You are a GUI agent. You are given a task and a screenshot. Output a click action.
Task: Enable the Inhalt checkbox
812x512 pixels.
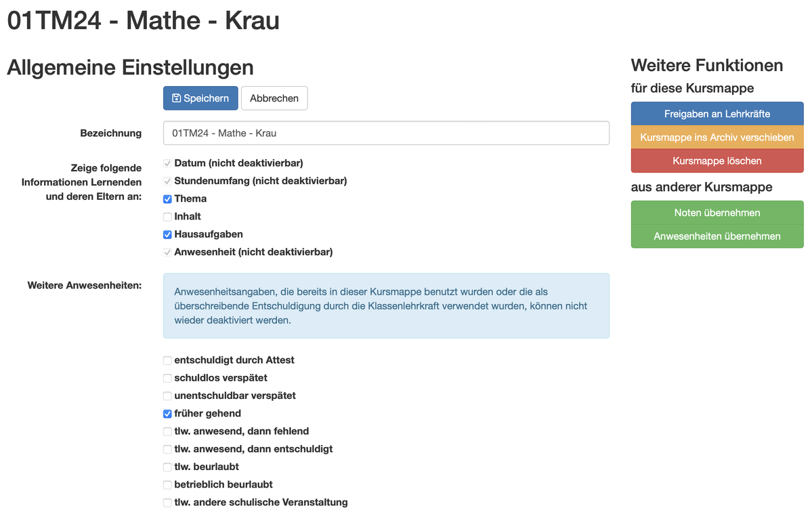[x=167, y=217]
